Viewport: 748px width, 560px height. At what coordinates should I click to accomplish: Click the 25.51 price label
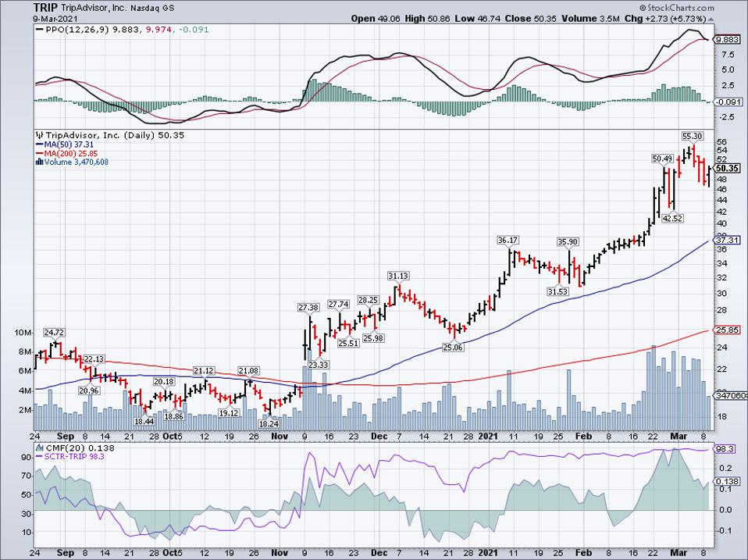(x=348, y=343)
